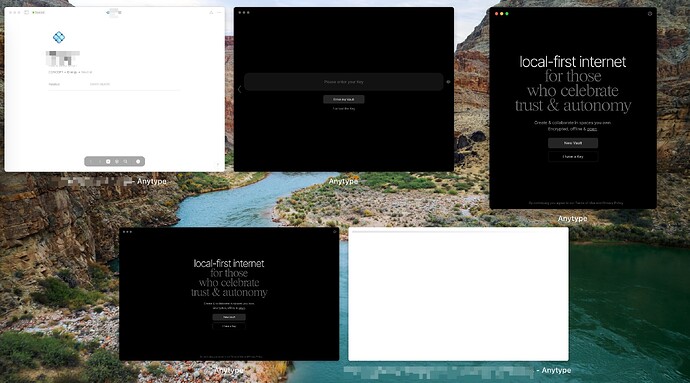Image resolution: width=690 pixels, height=383 pixels.
Task: Click 'I have a Key' in the bottom-left welcome window
Action: pyautogui.click(x=229, y=326)
